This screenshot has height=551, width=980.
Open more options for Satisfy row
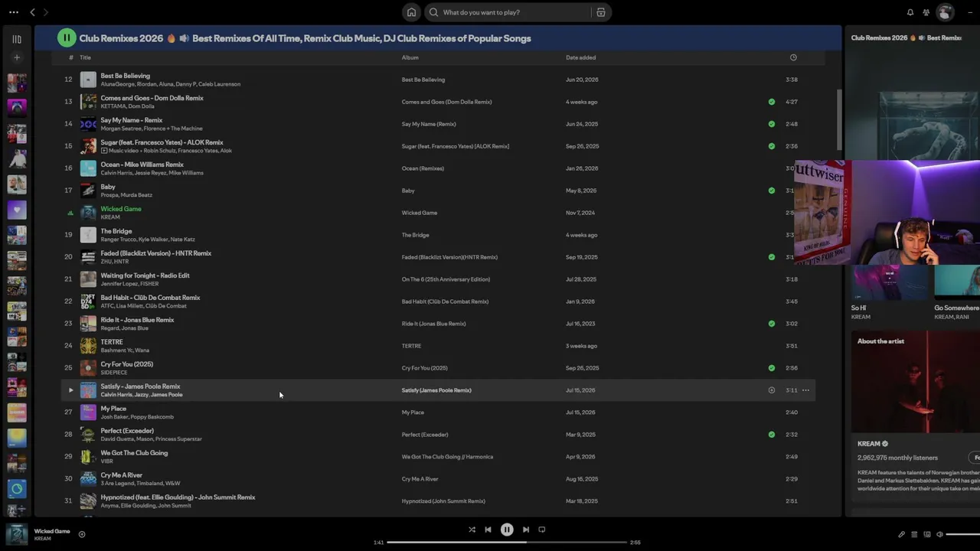[x=805, y=390]
